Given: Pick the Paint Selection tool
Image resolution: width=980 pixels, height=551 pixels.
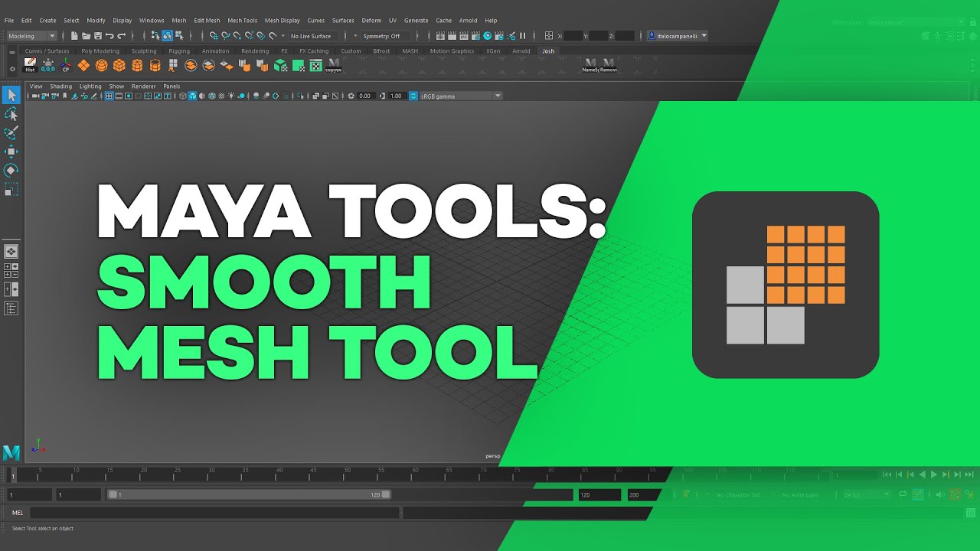Looking at the screenshot, I should tap(11, 132).
